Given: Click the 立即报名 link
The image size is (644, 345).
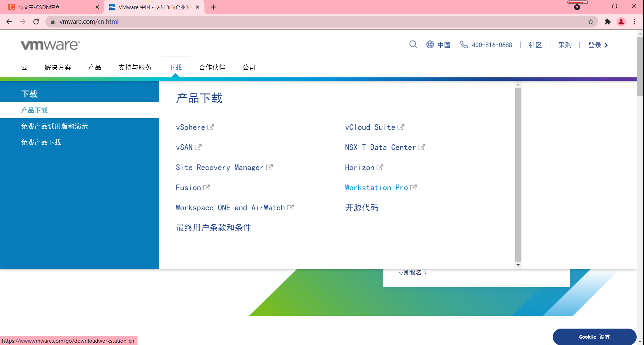Looking at the screenshot, I should tap(410, 273).
